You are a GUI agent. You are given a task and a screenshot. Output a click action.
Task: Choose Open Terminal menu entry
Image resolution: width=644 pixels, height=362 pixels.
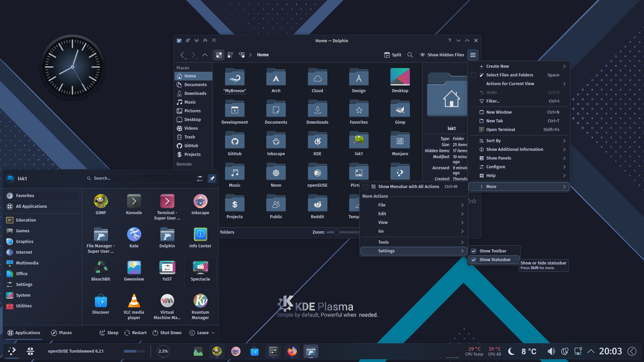(519, 130)
